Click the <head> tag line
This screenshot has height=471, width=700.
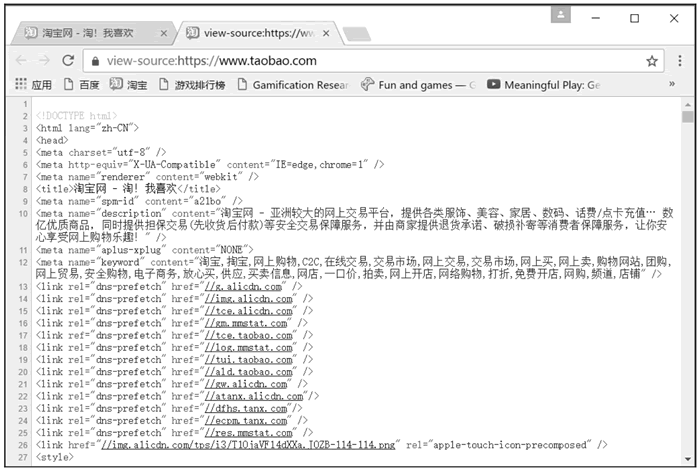coord(52,141)
